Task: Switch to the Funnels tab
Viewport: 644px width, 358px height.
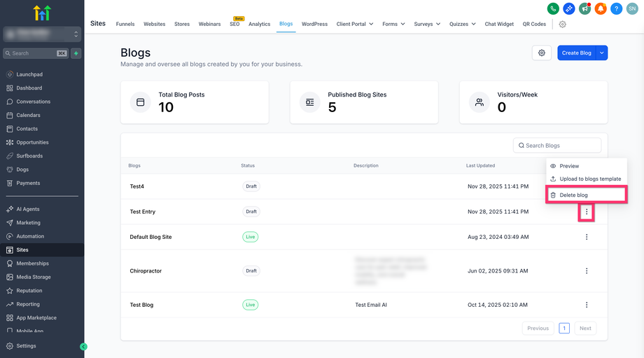Action: pos(125,24)
